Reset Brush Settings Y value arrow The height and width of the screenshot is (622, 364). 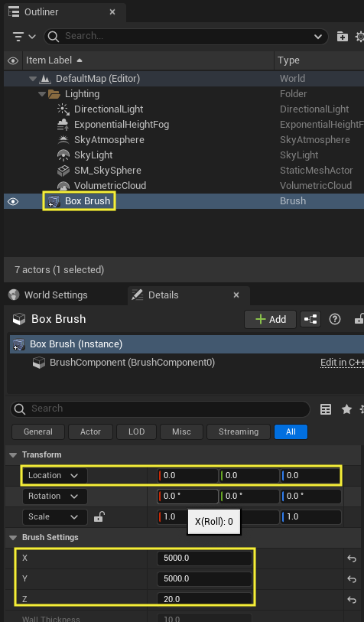click(352, 579)
